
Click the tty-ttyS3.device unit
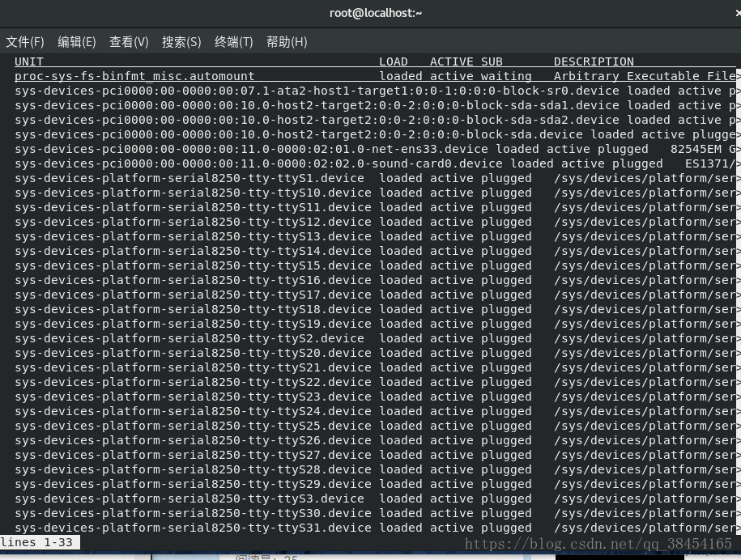click(190, 499)
